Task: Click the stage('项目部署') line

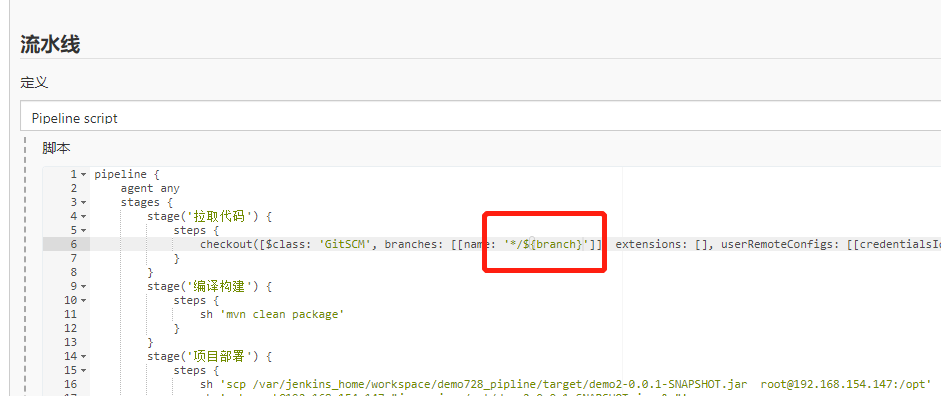Action: (x=210, y=356)
